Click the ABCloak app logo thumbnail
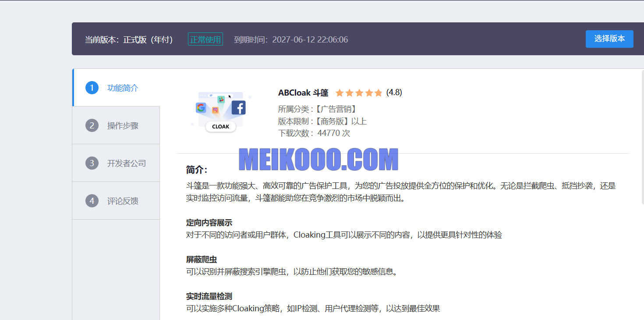 (x=221, y=111)
